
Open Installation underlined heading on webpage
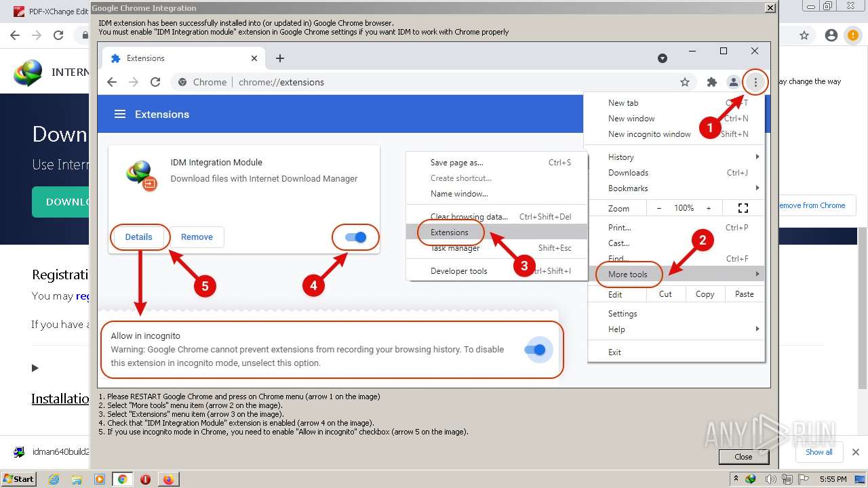tap(60, 399)
